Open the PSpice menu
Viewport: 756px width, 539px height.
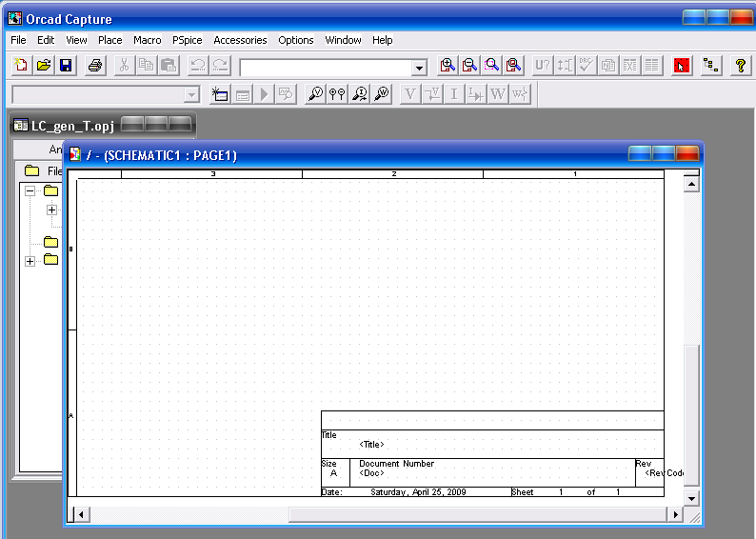click(187, 40)
